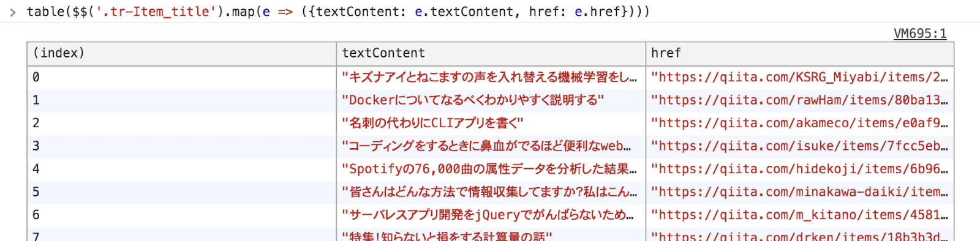Screen dimensions: 980x241
Task: Open the akameco qiita link
Action: point(800,124)
